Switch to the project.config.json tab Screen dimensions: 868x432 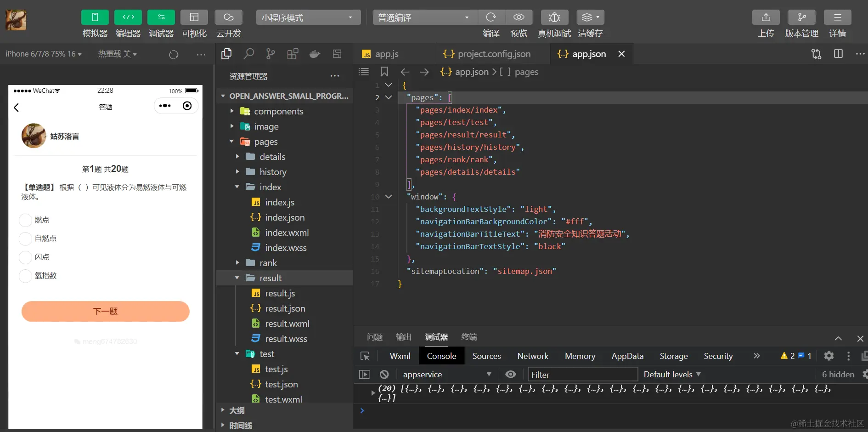(487, 54)
